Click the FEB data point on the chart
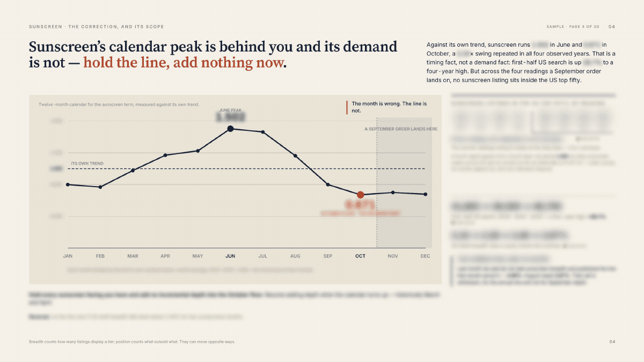Image resolution: width=644 pixels, height=362 pixels. 100,187
